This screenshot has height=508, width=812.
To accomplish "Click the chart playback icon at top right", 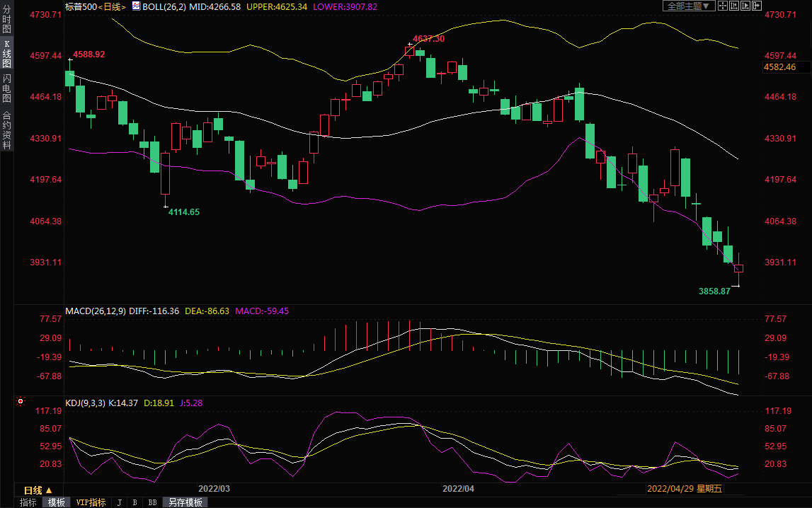I will (745, 6).
